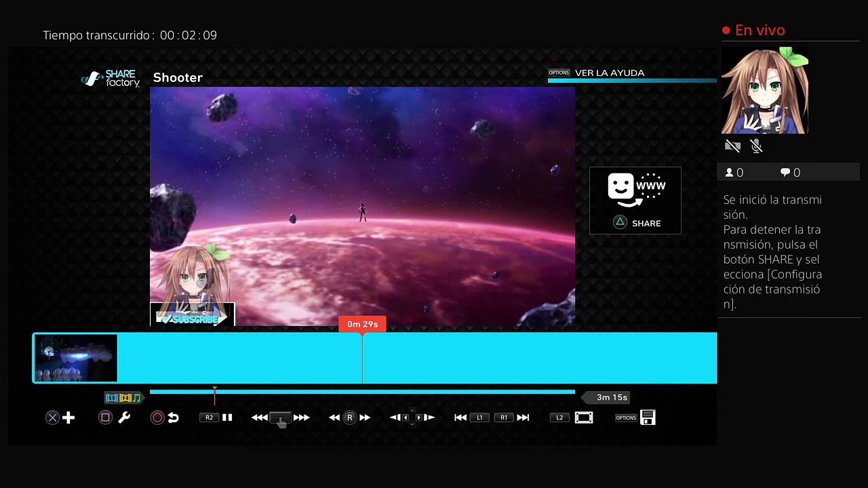The width and height of the screenshot is (868, 488).
Task: Click the video preview area
Action: tap(362, 206)
